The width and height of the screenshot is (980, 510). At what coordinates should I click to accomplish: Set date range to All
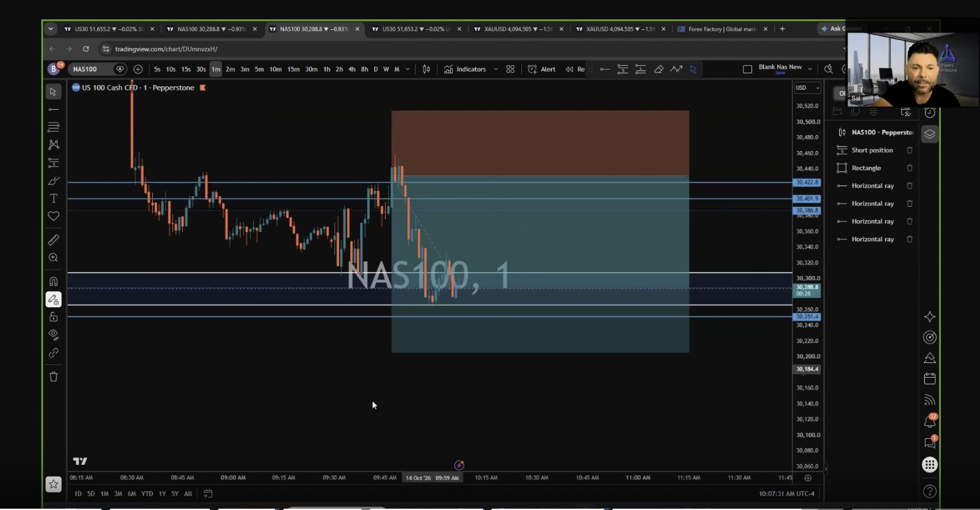coord(188,493)
